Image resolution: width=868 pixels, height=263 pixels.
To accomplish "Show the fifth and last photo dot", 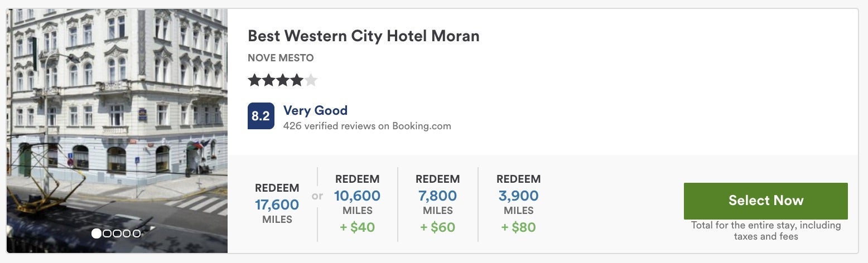I will coord(137,233).
